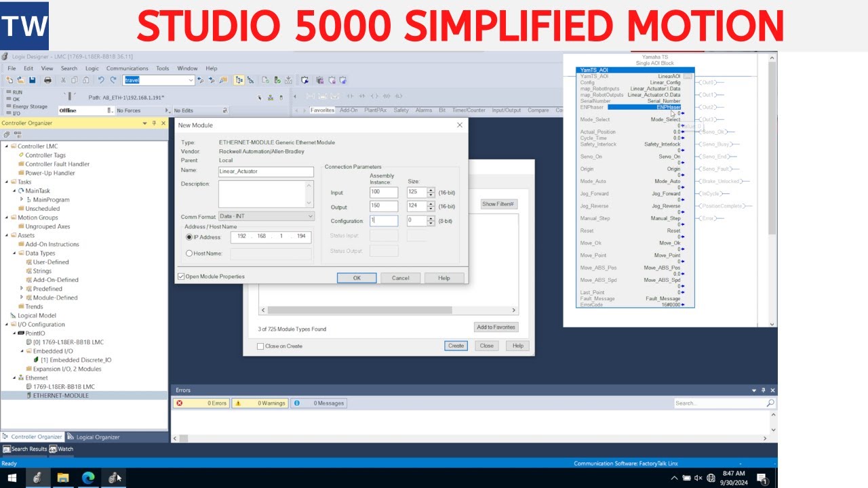868x488 pixels.
Task: Click the warnings yellow triangle icon
Action: (238, 403)
